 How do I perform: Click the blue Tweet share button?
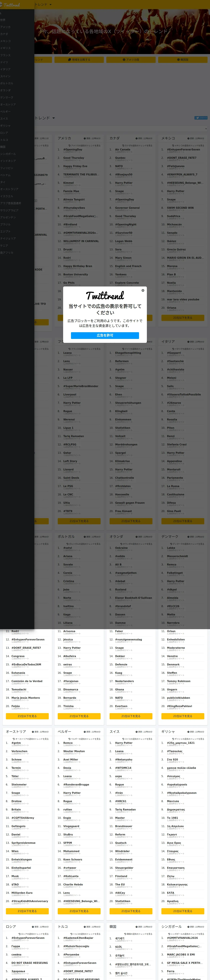point(201,118)
